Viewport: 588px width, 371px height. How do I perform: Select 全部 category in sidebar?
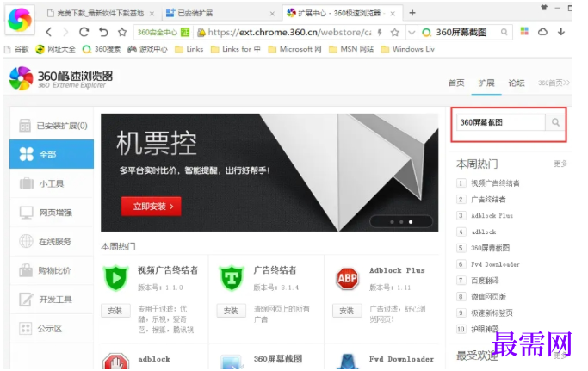52,154
